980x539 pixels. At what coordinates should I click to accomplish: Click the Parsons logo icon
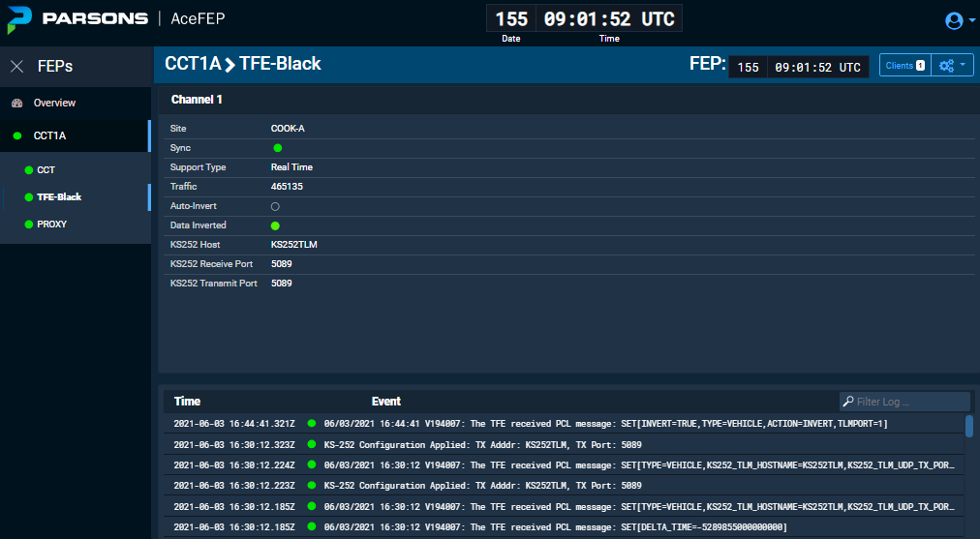coord(19,18)
